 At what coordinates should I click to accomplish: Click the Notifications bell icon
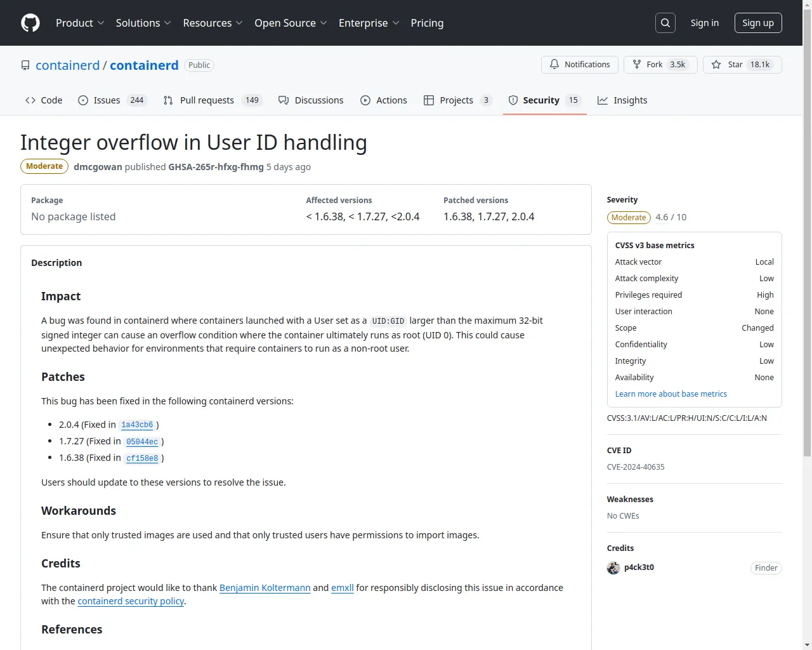pos(554,65)
